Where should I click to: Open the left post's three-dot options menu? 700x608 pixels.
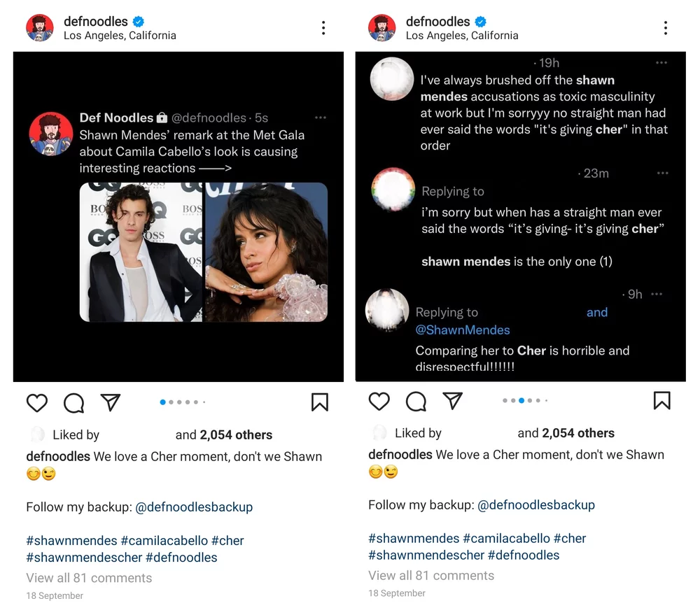(x=323, y=28)
